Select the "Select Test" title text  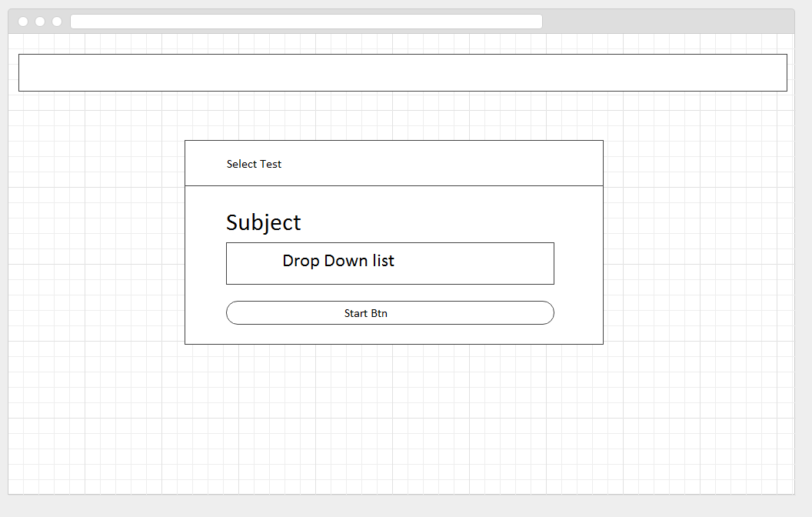coord(254,164)
